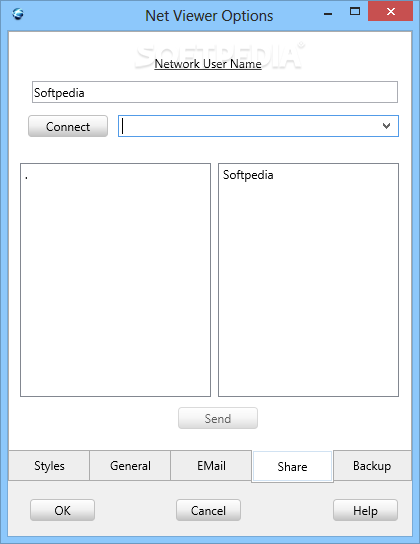The width and height of the screenshot is (420, 544).
Task: Click the Network User Name text field
Action: pyautogui.click(x=215, y=92)
